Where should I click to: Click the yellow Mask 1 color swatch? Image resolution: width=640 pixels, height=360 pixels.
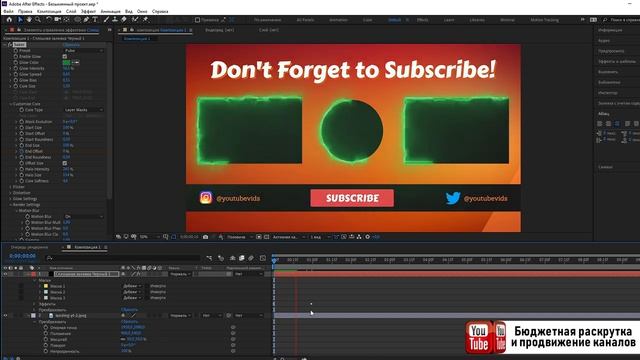(x=46, y=286)
